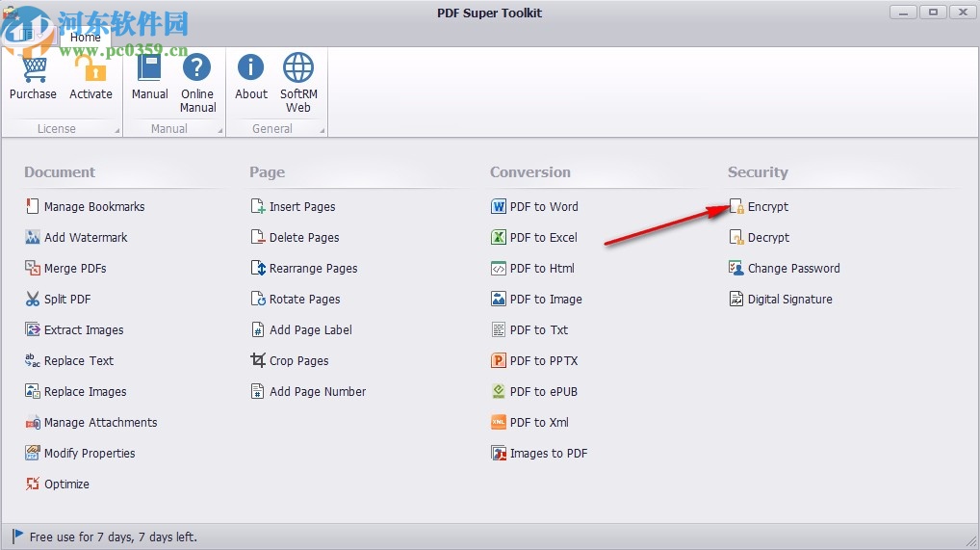Open Images to PDF tool
The image size is (980, 550).
click(539, 453)
